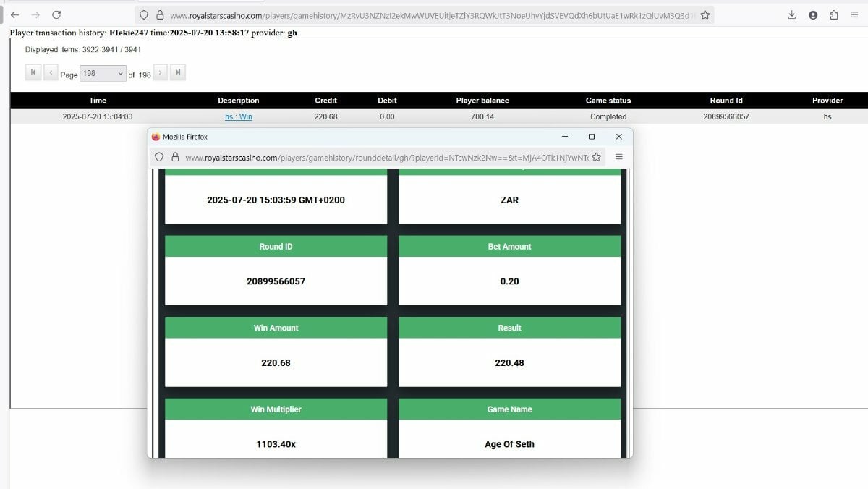This screenshot has height=489, width=868.
Task: Click the Mozilla Firefox popup title text
Action: coord(185,137)
